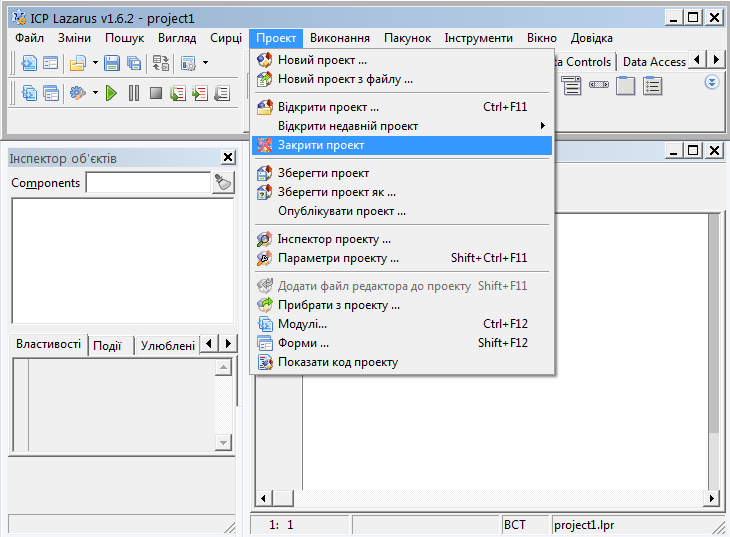The image size is (730, 537).
Task: Select Закрити проект menu item
Action: click(x=402, y=145)
